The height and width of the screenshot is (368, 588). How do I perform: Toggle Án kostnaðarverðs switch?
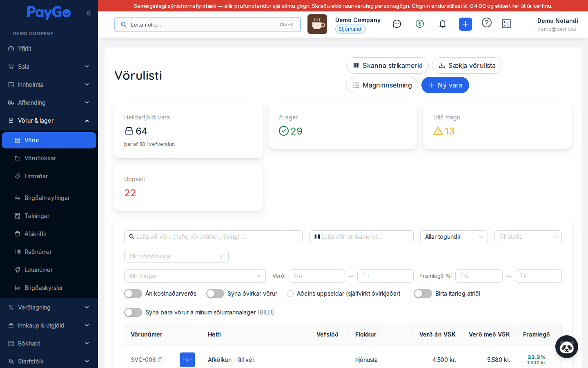point(133,294)
